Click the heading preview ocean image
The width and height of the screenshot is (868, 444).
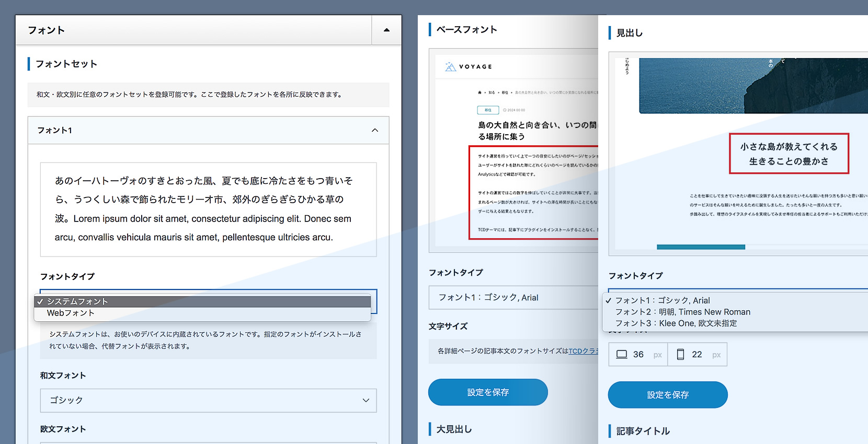tap(753, 86)
